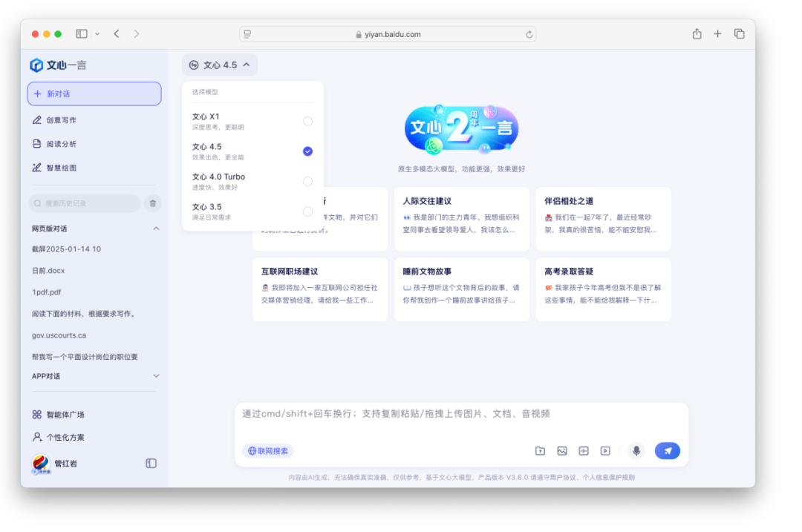Open the Safari sidebar options chevron
The height and width of the screenshot is (532, 802).
click(x=97, y=33)
